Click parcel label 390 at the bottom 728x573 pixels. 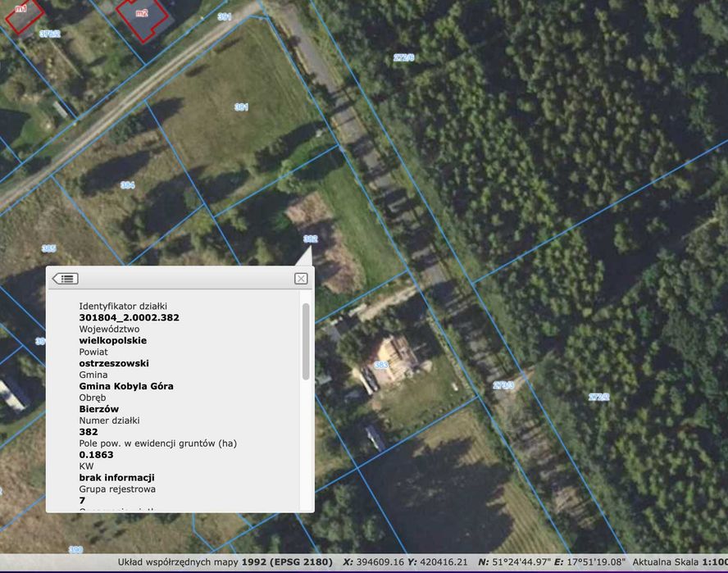pos(75,550)
